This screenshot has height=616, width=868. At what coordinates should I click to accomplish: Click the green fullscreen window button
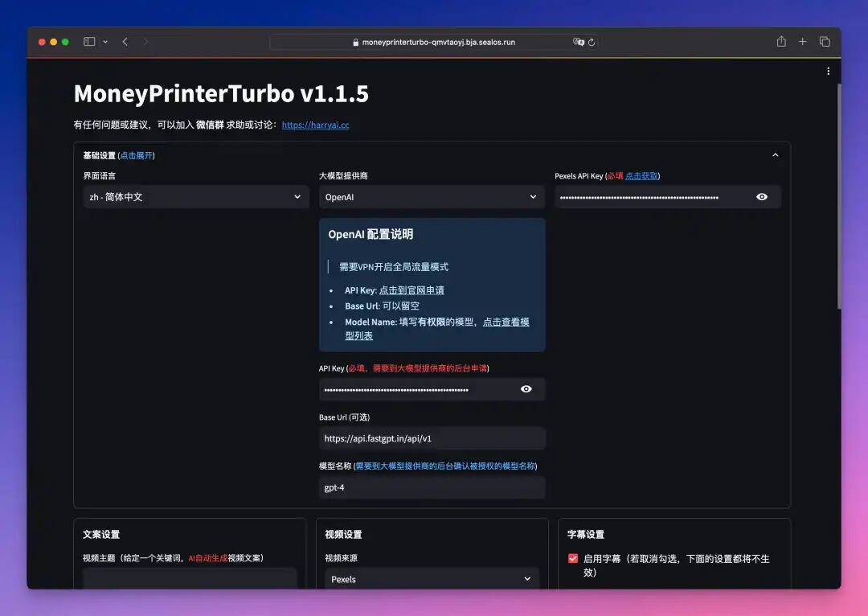point(65,42)
